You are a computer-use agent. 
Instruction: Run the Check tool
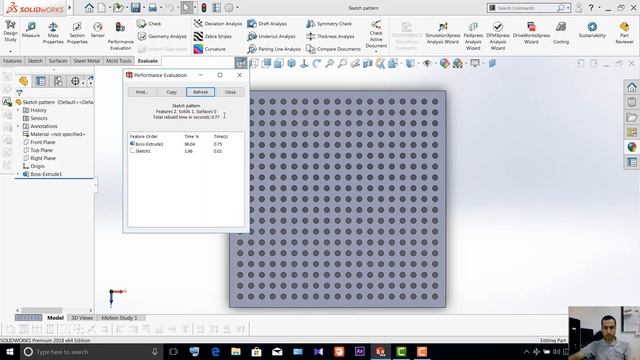(149, 24)
